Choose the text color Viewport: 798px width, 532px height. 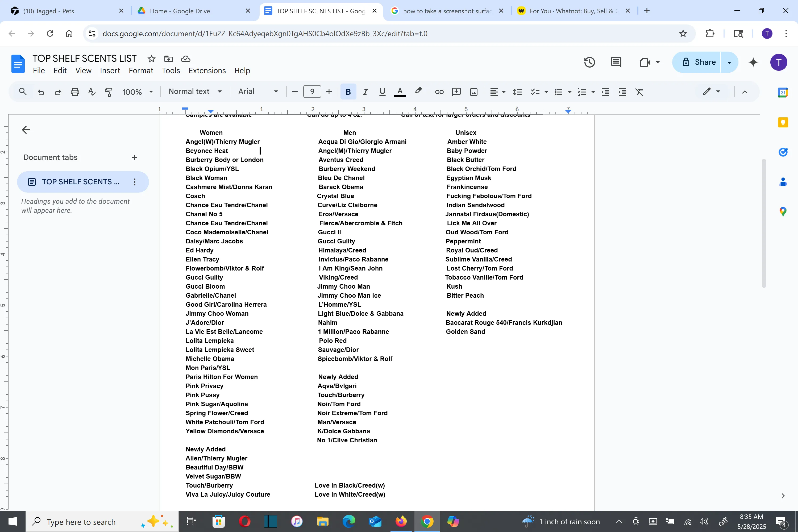click(400, 92)
